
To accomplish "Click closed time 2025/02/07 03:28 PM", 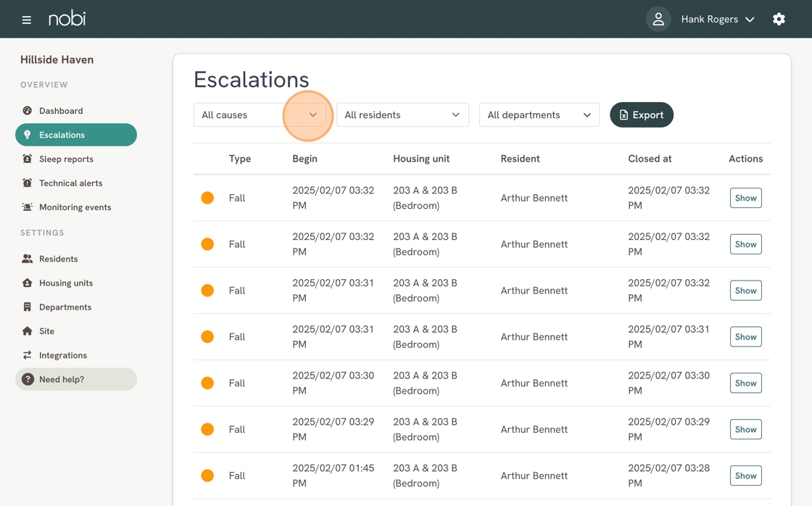I will pos(668,476).
